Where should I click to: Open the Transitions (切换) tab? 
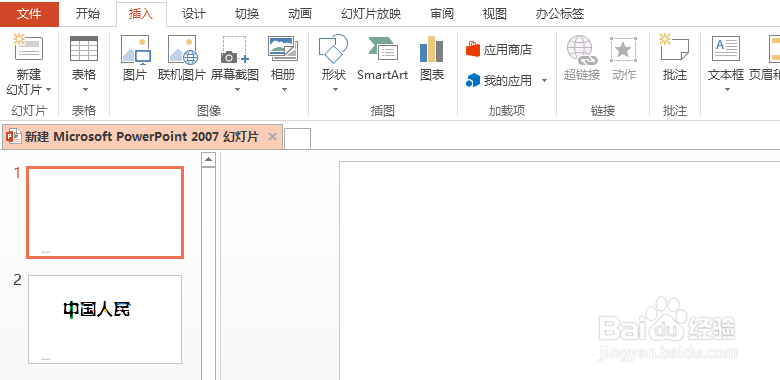[247, 14]
